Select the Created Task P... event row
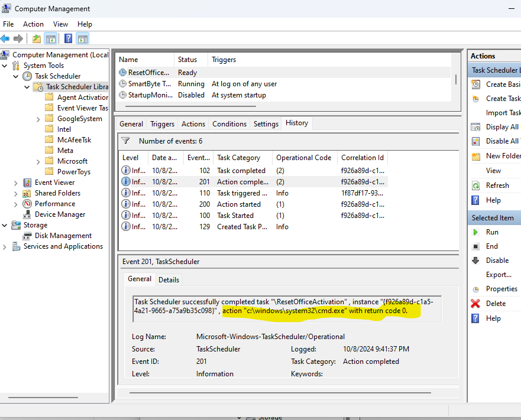Viewport: 521px width, 420px height. coord(254,227)
